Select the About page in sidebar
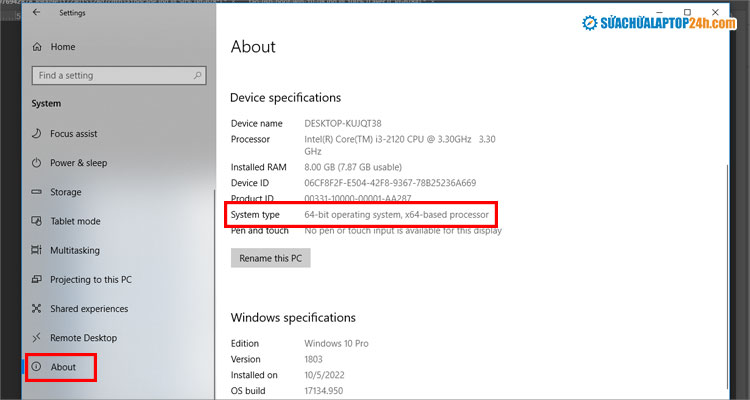750x400 pixels. 63,367
